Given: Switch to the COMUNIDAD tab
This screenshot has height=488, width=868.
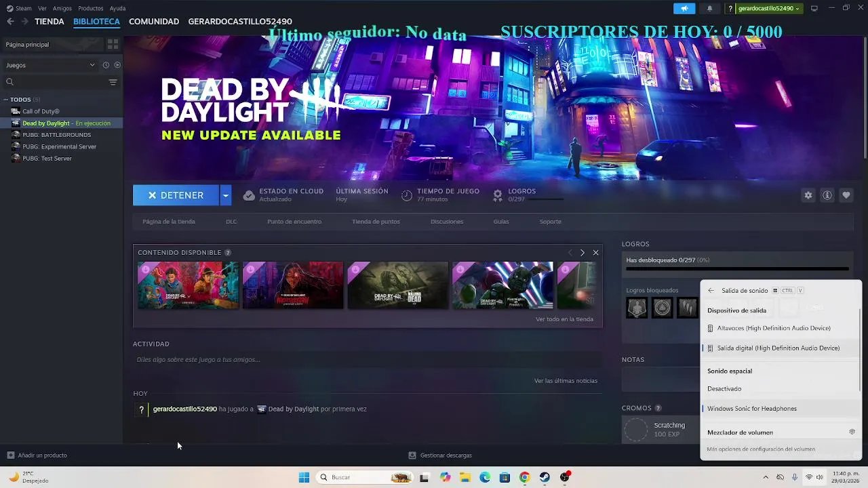Looking at the screenshot, I should (x=154, y=22).
